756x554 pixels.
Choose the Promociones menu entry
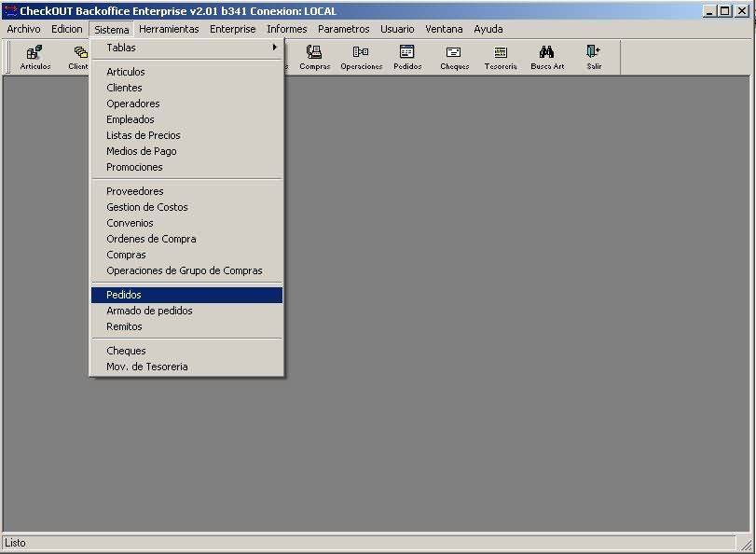(186, 168)
